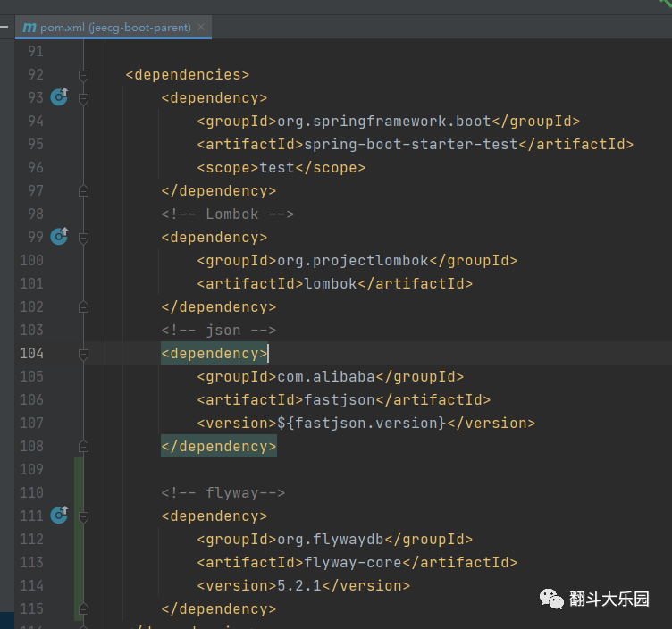This screenshot has height=629, width=672.
Task: Click line number 104 in the gutter
Action: [30, 353]
